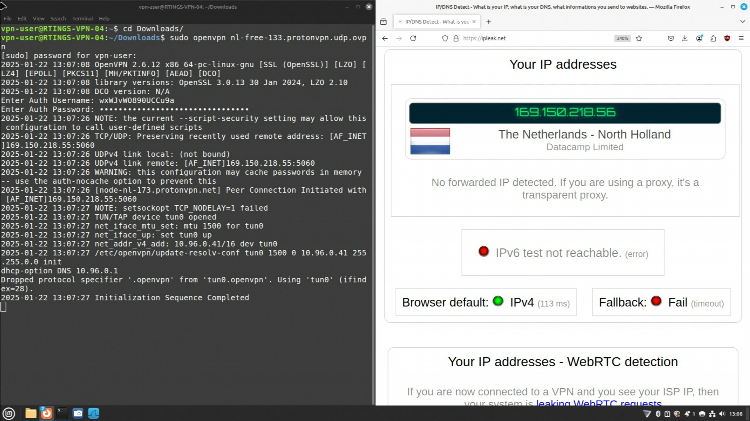This screenshot has height=421, width=750.
Task: Open the leaking WebRTC requests link
Action: pyautogui.click(x=598, y=403)
